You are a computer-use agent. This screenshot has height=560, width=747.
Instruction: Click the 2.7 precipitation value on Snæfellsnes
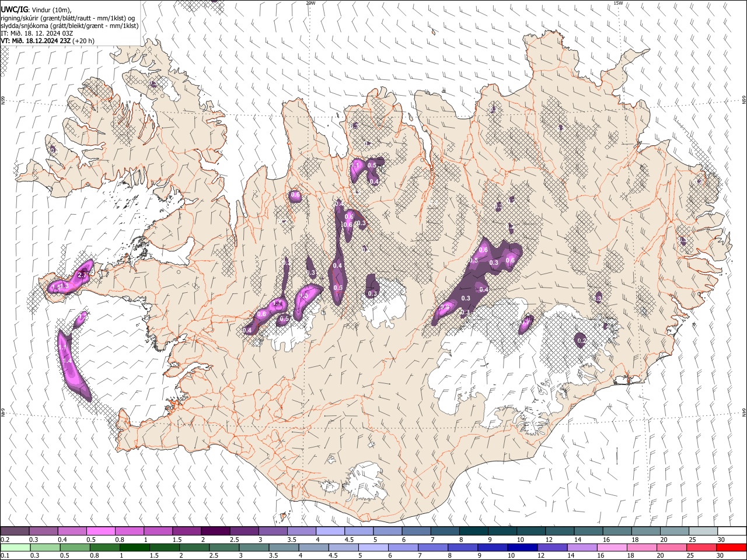[x=82, y=275]
